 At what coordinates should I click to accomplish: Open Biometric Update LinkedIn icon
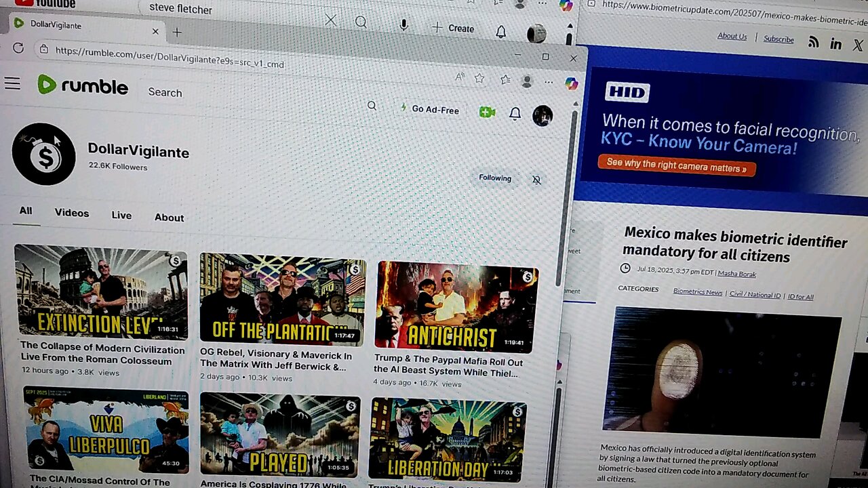tap(836, 45)
